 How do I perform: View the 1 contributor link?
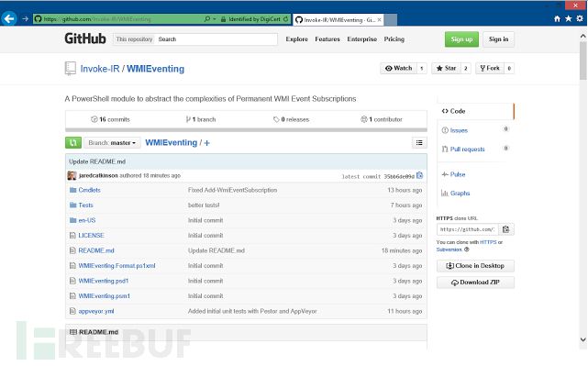click(x=382, y=119)
